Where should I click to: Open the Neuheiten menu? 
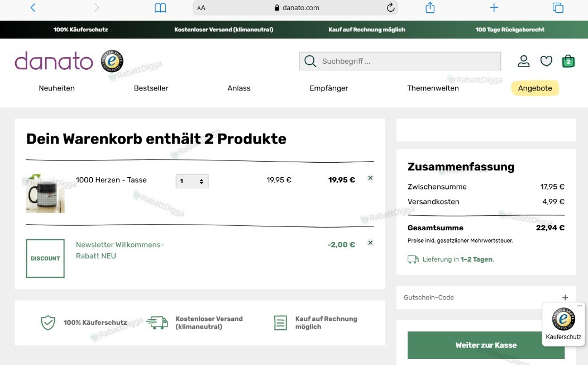(x=56, y=88)
